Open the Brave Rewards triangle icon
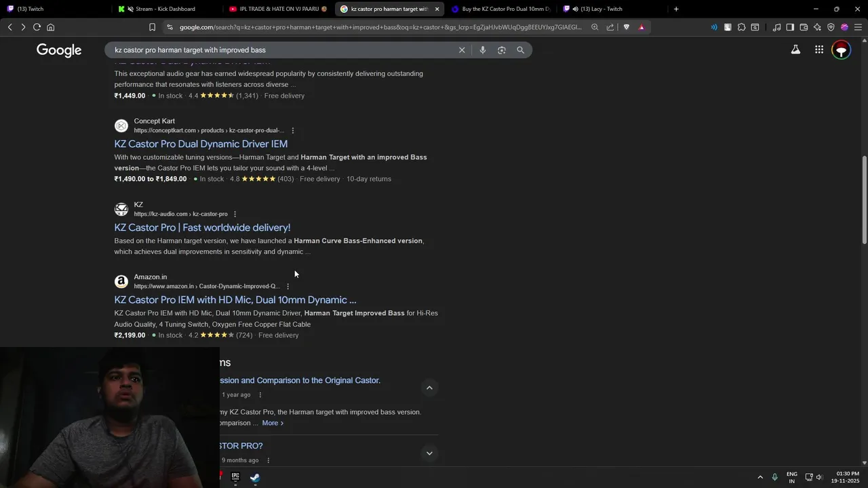The height and width of the screenshot is (488, 868). [x=642, y=27]
